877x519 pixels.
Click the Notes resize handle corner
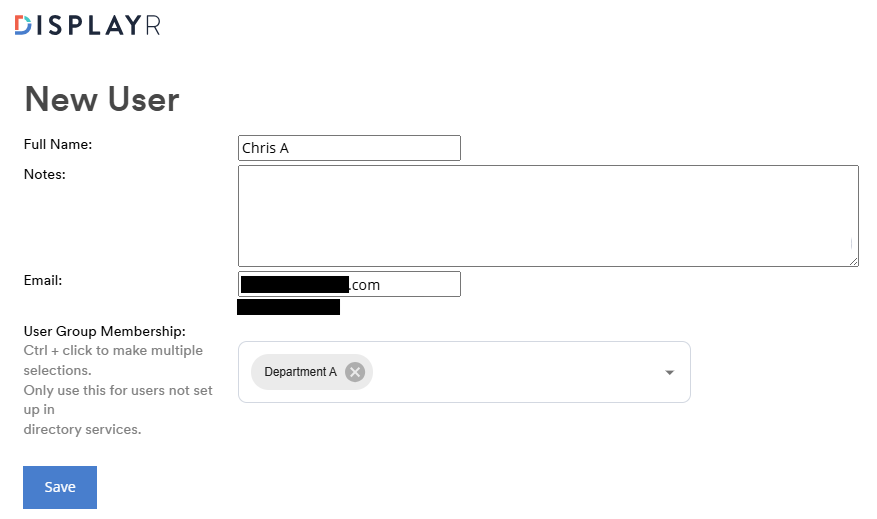tap(853, 261)
